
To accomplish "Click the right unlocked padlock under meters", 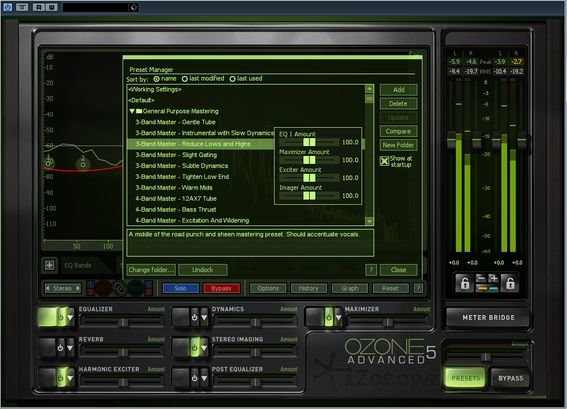I will coord(510,283).
